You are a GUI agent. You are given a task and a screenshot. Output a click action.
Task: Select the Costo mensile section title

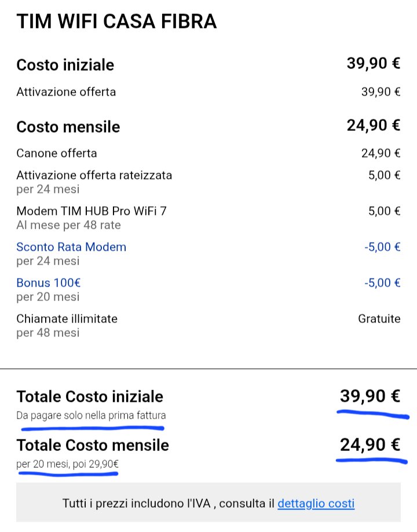coord(68,127)
